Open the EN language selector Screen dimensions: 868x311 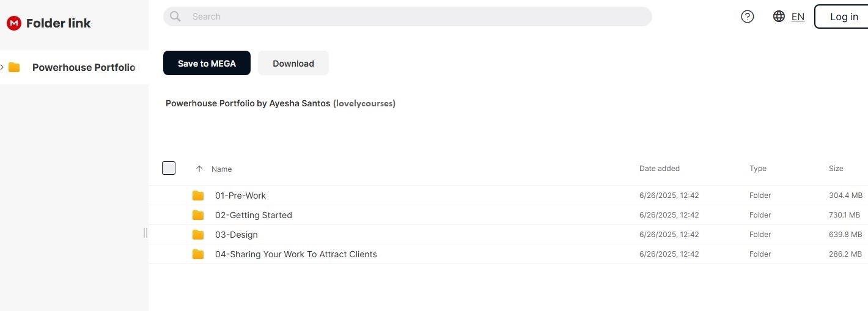(798, 16)
